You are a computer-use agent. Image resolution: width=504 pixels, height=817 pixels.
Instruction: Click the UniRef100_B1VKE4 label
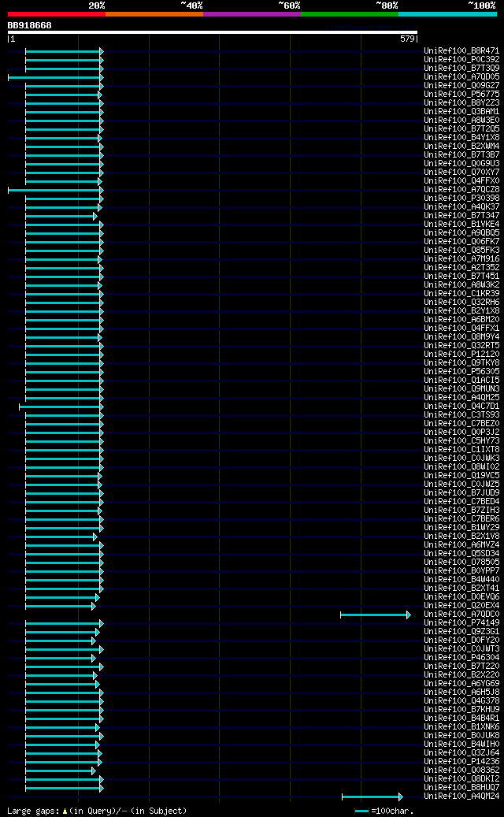pos(461,225)
